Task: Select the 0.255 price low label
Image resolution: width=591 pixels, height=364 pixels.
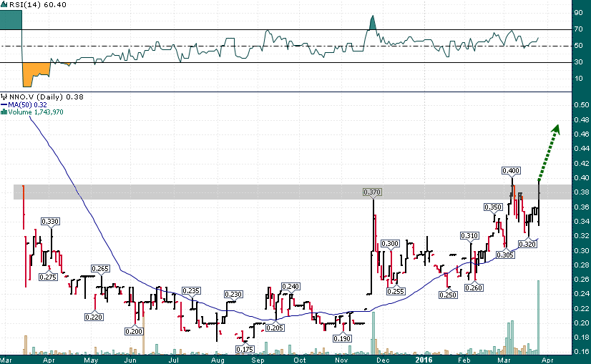Action: click(x=396, y=291)
